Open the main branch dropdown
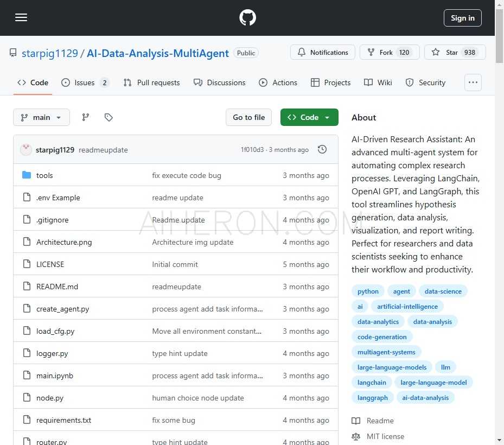 41,117
